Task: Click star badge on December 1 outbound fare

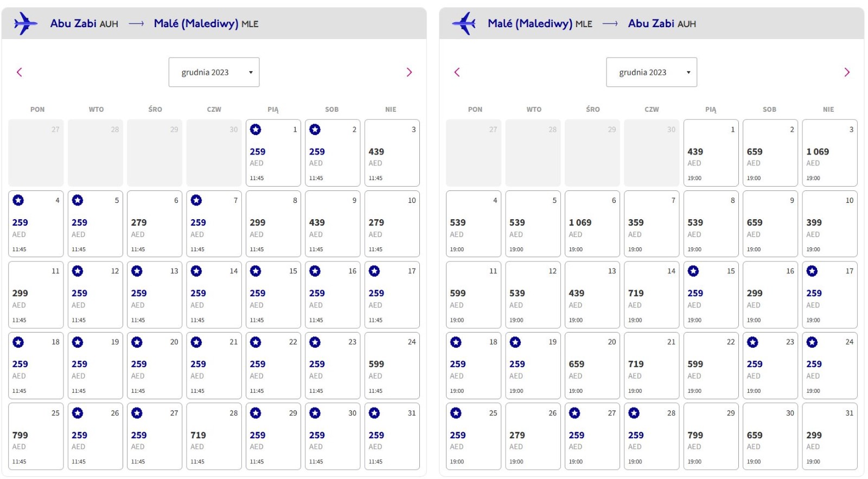Action: (x=256, y=129)
